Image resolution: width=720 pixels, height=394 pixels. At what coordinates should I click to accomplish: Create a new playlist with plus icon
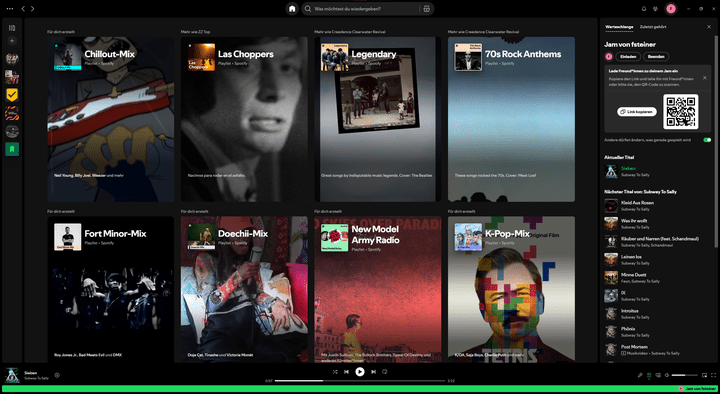12,41
